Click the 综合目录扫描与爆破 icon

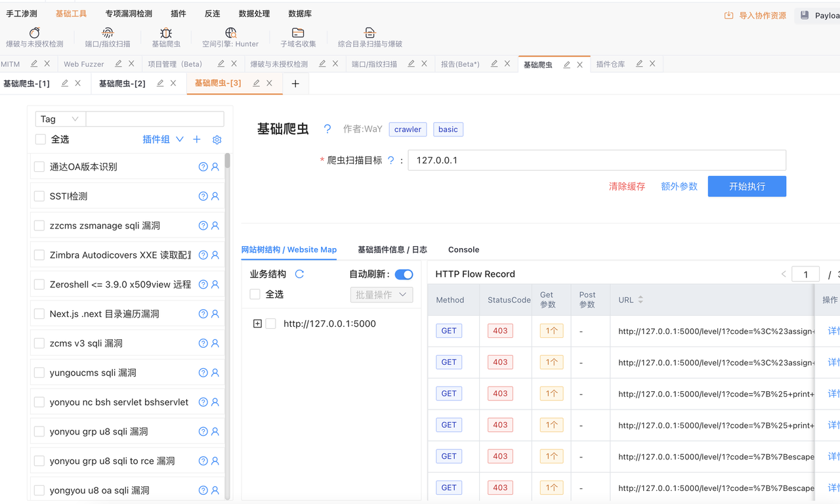[369, 33]
